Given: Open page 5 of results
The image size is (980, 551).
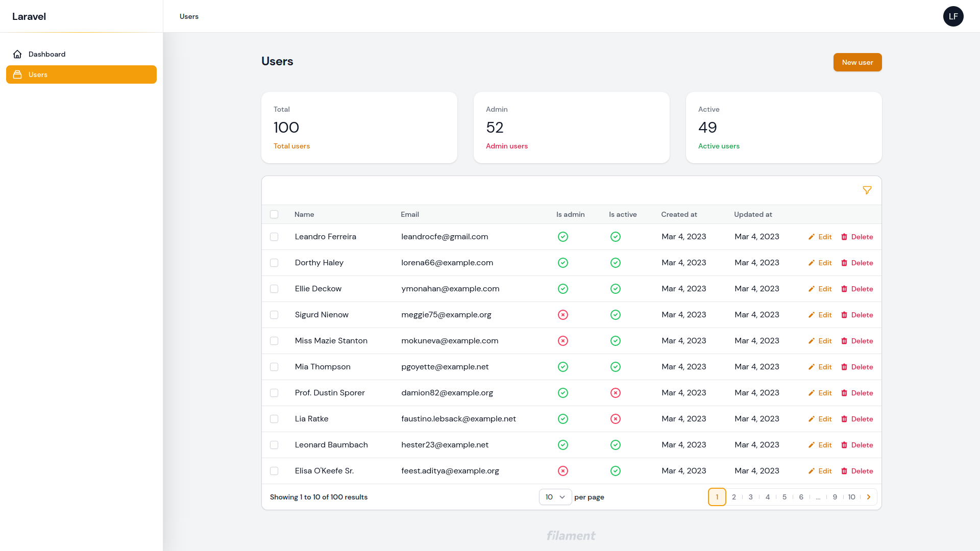Looking at the screenshot, I should tap(784, 496).
